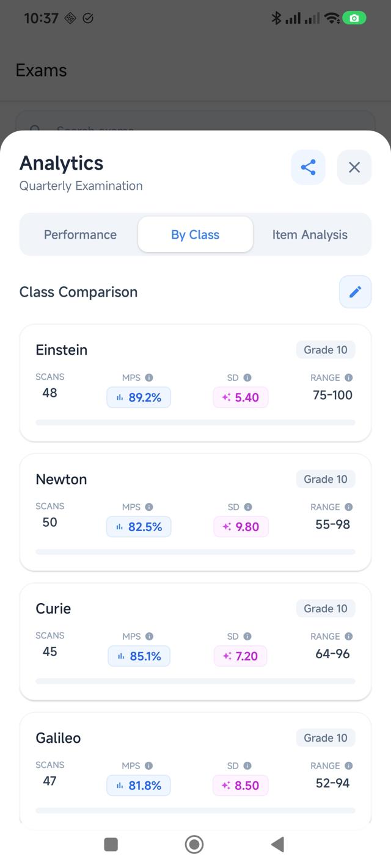Image resolution: width=391 pixels, height=868 pixels.
Task: Tap the info icon beside Newton's RANGE
Action: tap(348, 507)
